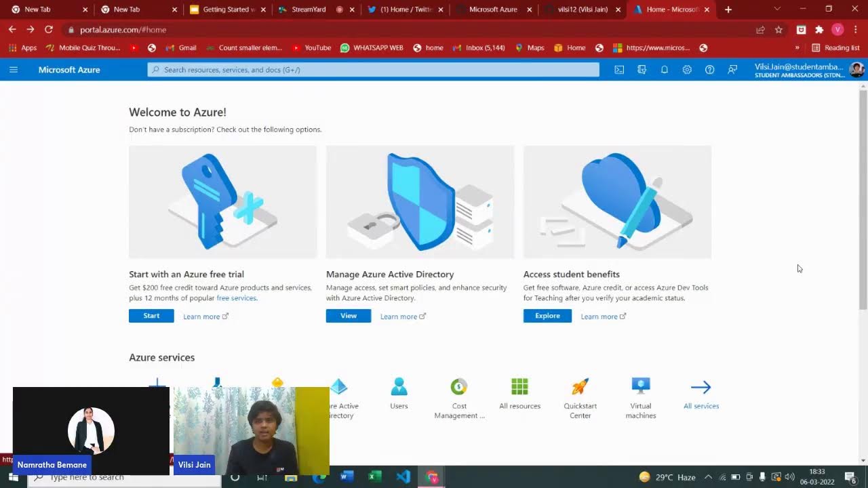This screenshot has width=868, height=488.
Task: Click the browser Back arrow
Action: click(x=12, y=30)
